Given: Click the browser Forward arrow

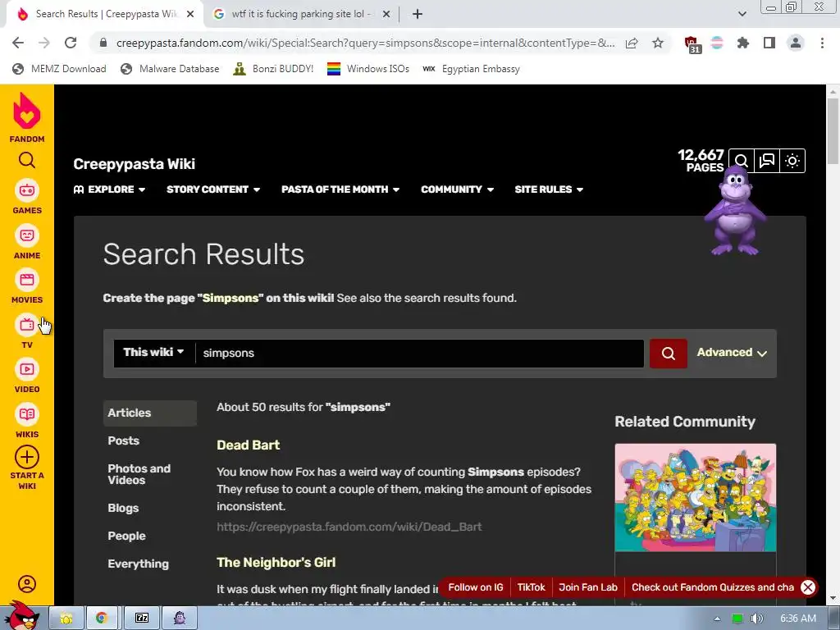Looking at the screenshot, I should [44, 43].
